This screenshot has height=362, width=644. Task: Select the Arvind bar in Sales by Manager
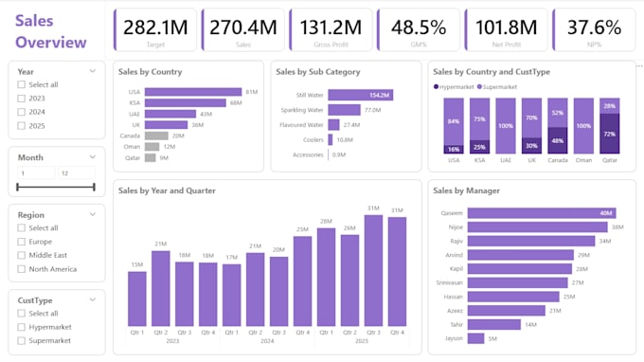521,255
